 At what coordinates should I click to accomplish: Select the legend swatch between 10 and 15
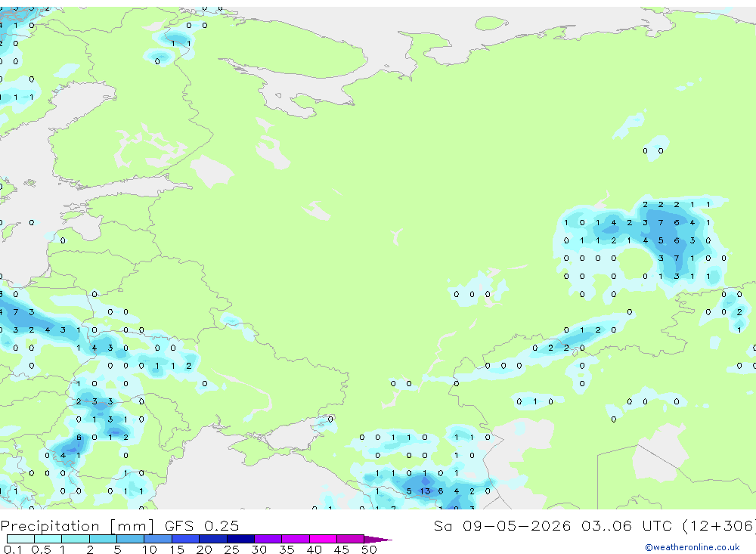[x=158, y=539]
